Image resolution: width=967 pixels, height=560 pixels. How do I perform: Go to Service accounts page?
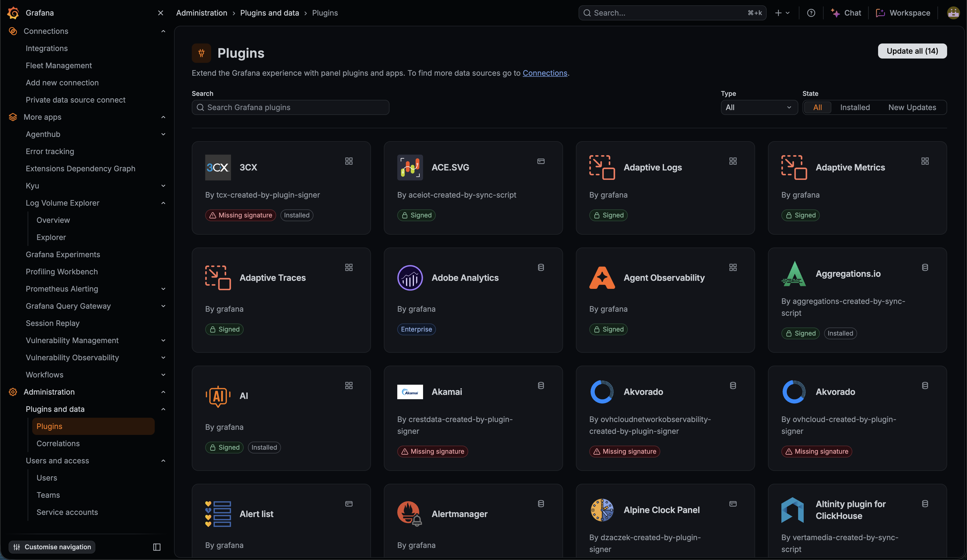(x=67, y=512)
